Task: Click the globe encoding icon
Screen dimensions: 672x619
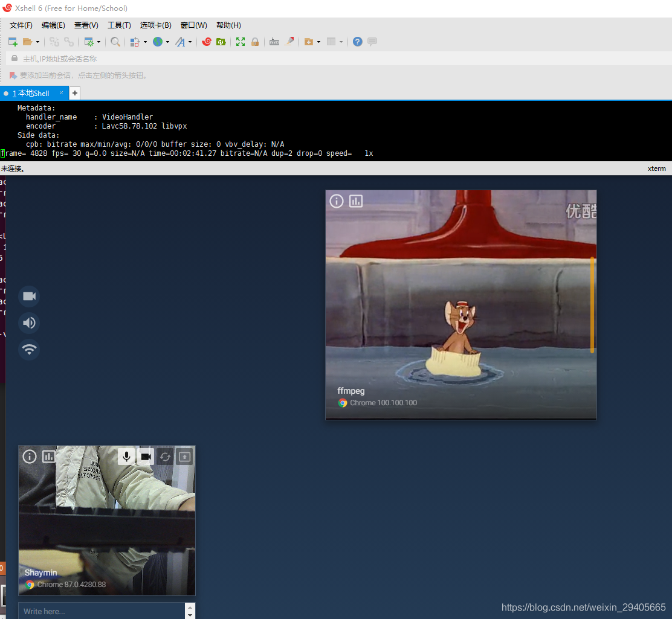Action: pos(158,42)
